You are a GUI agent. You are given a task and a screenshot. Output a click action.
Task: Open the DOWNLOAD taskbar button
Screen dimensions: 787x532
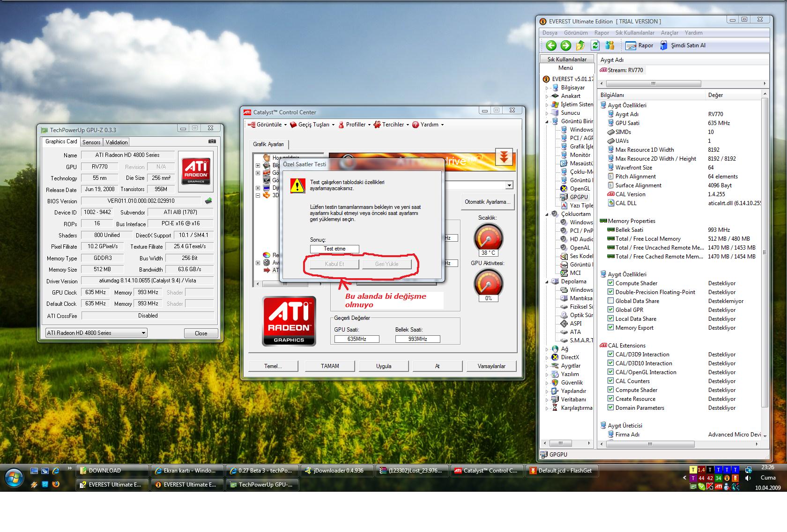[112, 471]
